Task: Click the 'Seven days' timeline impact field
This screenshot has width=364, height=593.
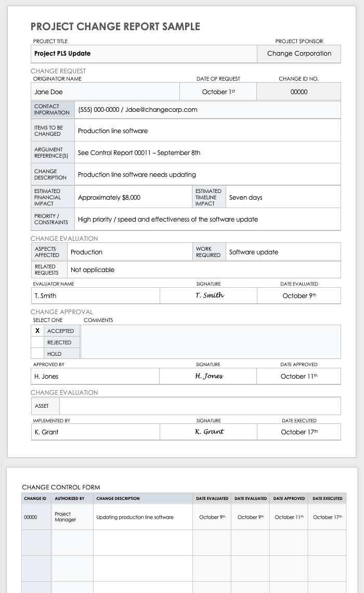Action: (x=283, y=198)
